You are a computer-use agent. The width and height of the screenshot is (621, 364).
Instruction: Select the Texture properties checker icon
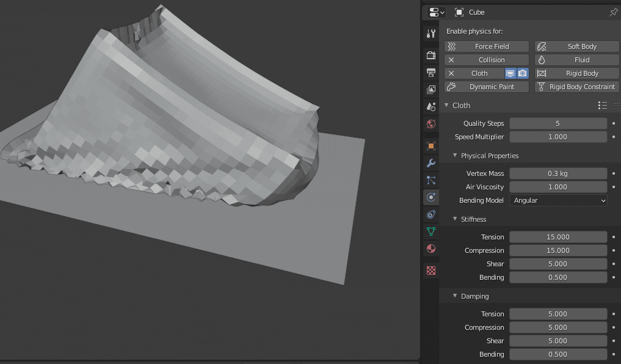(430, 271)
